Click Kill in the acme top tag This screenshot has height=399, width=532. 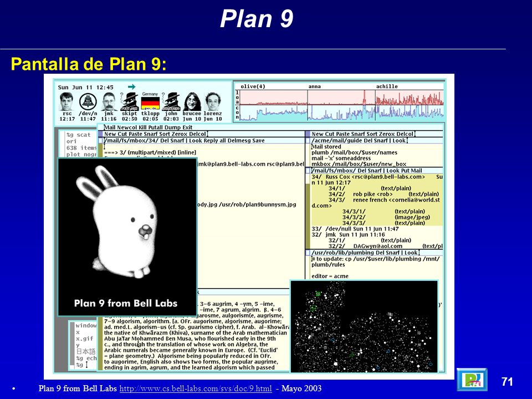point(141,127)
